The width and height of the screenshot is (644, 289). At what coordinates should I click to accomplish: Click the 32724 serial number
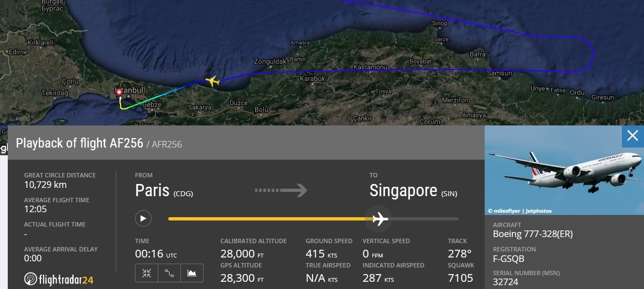click(506, 282)
